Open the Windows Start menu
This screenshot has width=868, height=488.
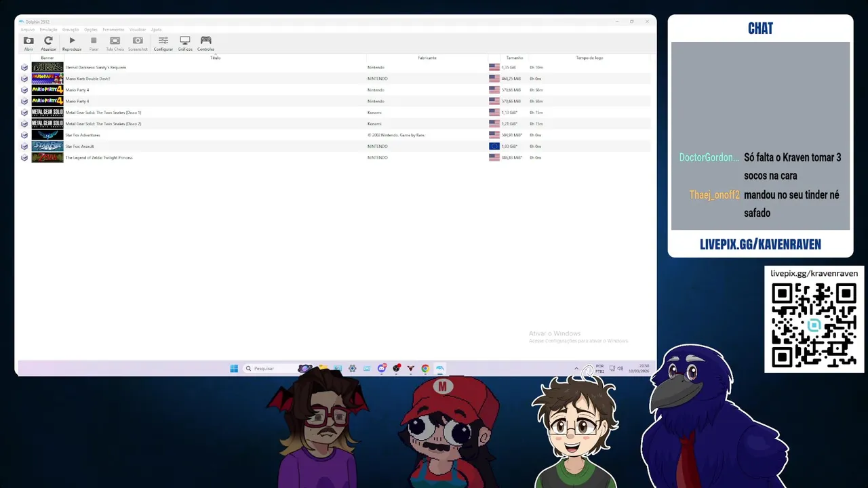(x=234, y=369)
